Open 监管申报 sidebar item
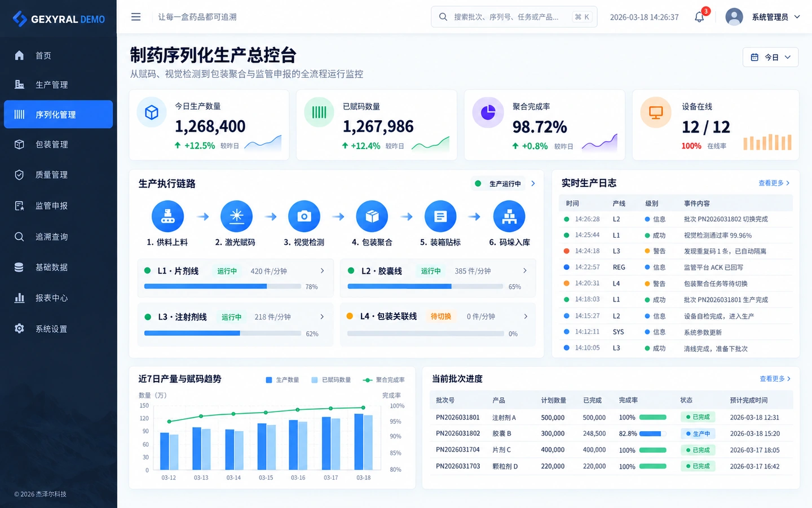The height and width of the screenshot is (508, 812). coord(59,206)
